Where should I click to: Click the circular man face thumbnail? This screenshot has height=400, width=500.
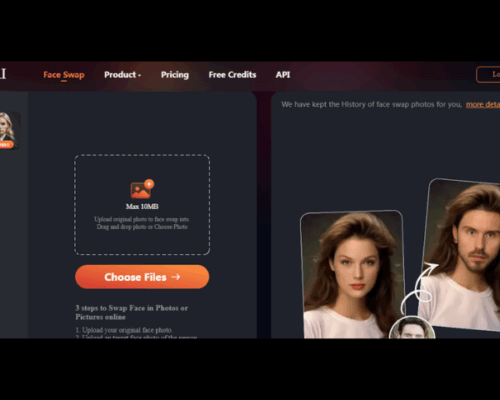click(412, 328)
